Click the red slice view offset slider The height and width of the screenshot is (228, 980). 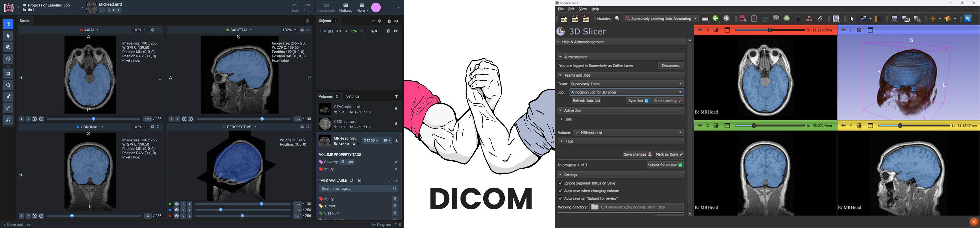(x=769, y=30)
